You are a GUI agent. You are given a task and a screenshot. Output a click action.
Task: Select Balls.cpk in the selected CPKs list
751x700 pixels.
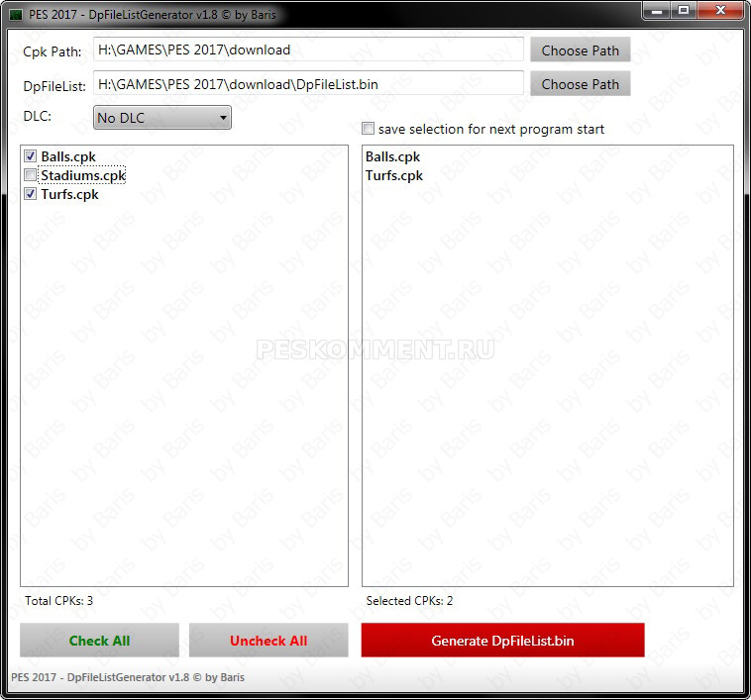[392, 157]
